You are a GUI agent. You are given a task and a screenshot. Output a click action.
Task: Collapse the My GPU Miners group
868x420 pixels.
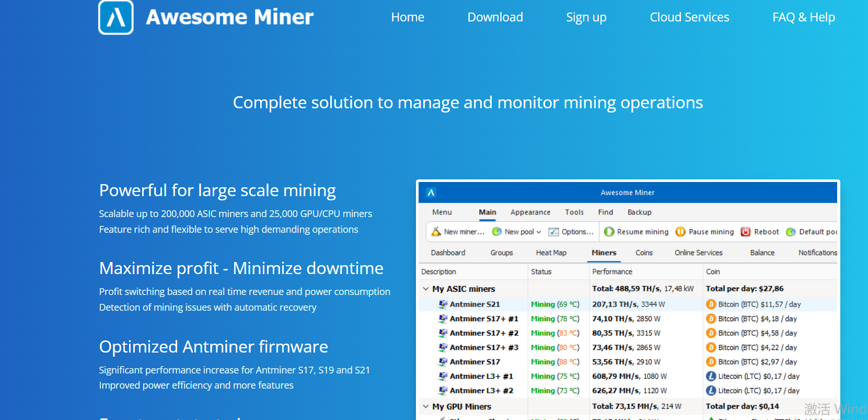point(426,406)
